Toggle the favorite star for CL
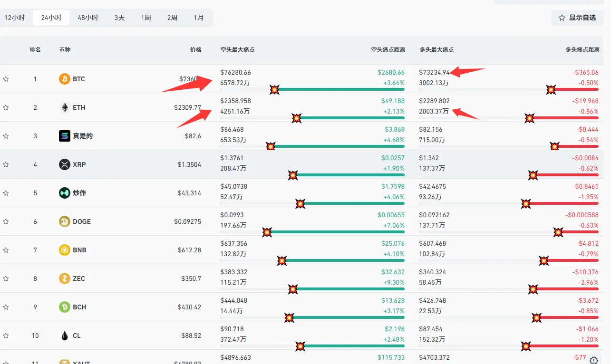The height and width of the screenshot is (364, 611). (6, 335)
